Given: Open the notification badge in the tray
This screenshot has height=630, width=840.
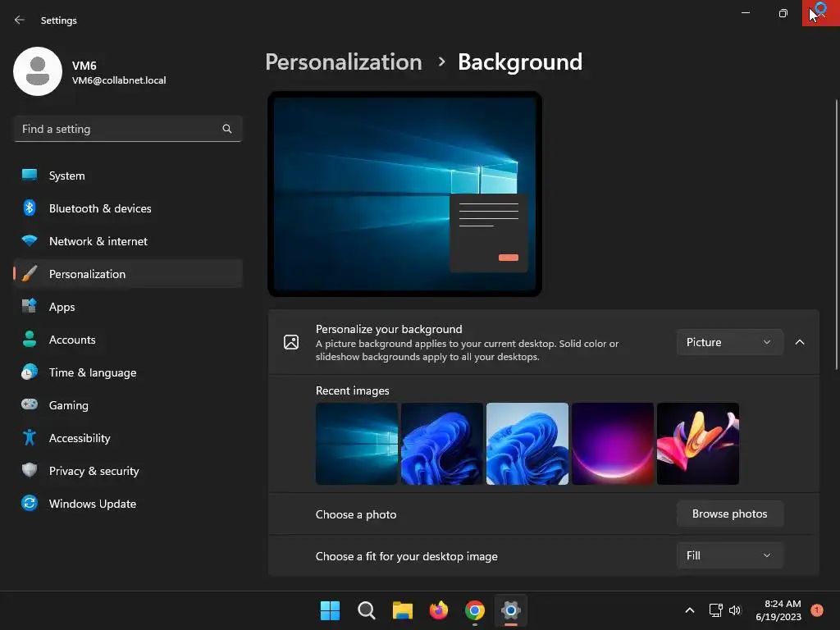Looking at the screenshot, I should click(817, 610).
